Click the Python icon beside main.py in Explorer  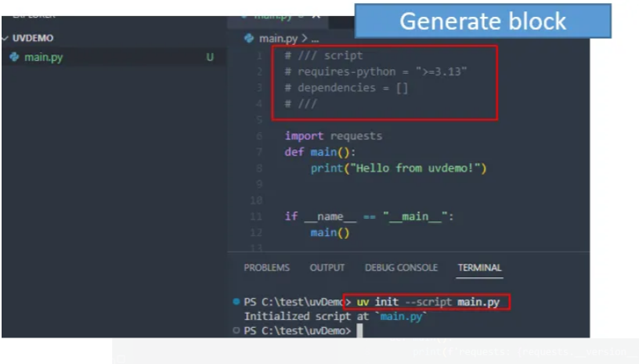14,58
